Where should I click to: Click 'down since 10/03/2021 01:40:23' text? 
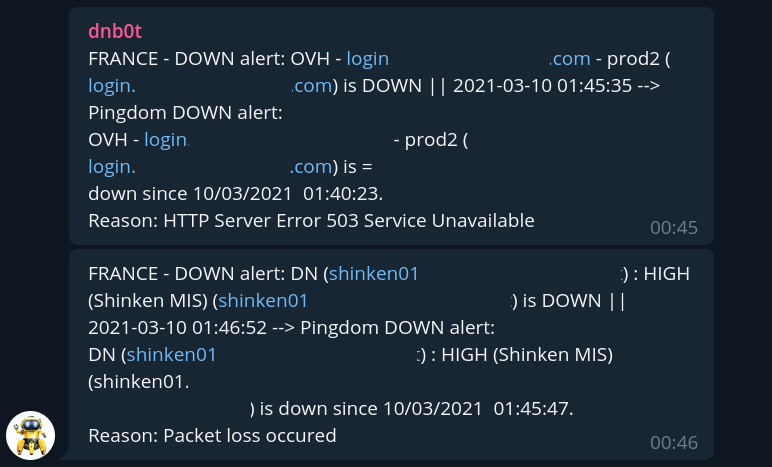pos(234,194)
